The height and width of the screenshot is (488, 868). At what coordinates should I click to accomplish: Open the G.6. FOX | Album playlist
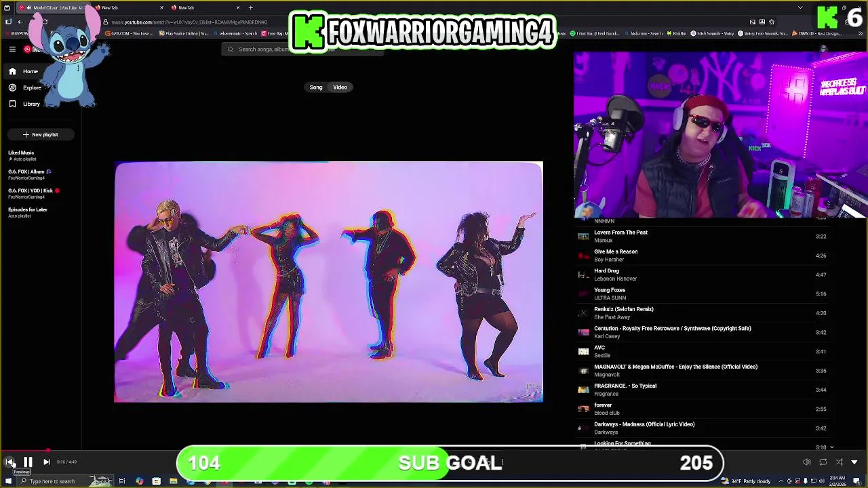(x=41, y=174)
